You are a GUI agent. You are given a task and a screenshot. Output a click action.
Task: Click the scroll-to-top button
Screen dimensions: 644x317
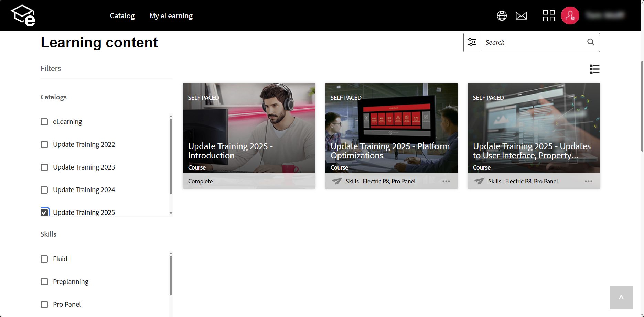(x=621, y=298)
